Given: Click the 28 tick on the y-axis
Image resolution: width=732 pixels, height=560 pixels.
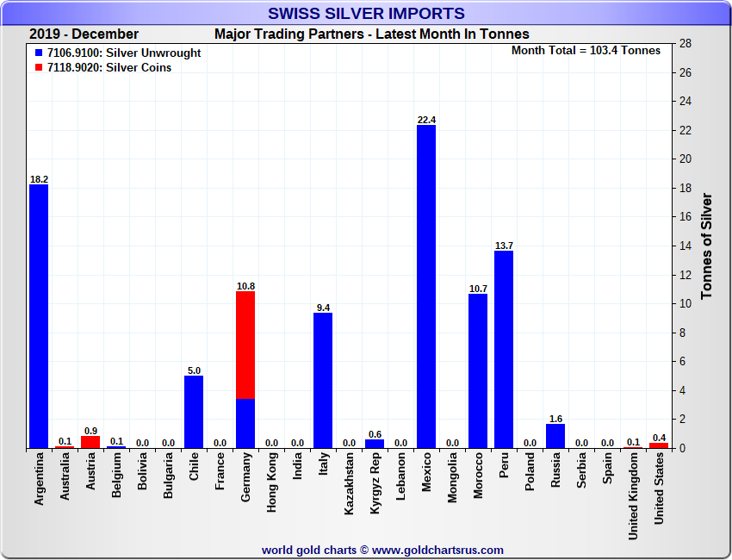Looking at the screenshot, I should click(685, 44).
